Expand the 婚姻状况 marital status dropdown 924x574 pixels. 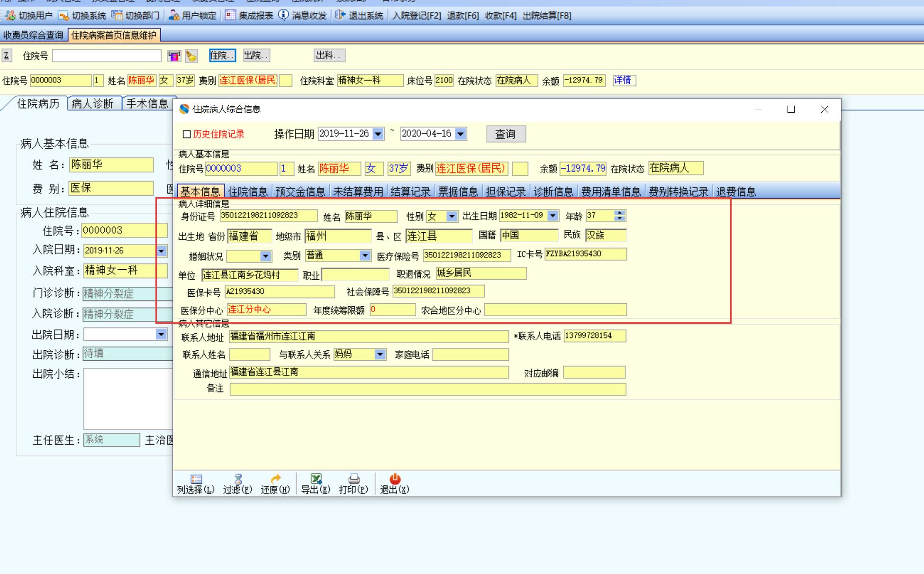click(265, 256)
